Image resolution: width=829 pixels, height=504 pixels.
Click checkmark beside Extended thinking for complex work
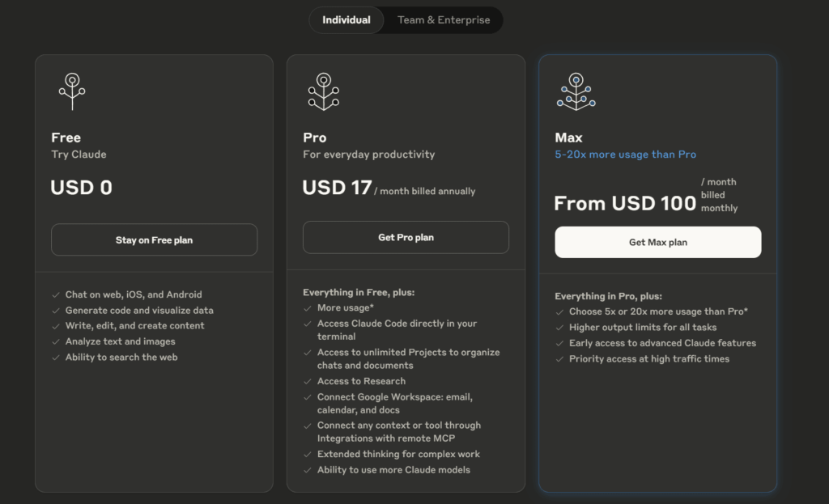(307, 455)
